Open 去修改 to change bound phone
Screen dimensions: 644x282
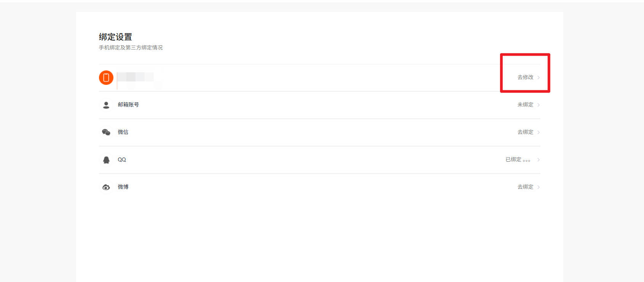pos(525,77)
